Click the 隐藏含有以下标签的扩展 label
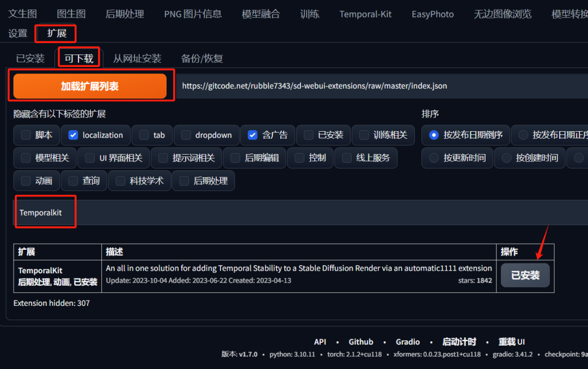588x369 pixels. 60,114
